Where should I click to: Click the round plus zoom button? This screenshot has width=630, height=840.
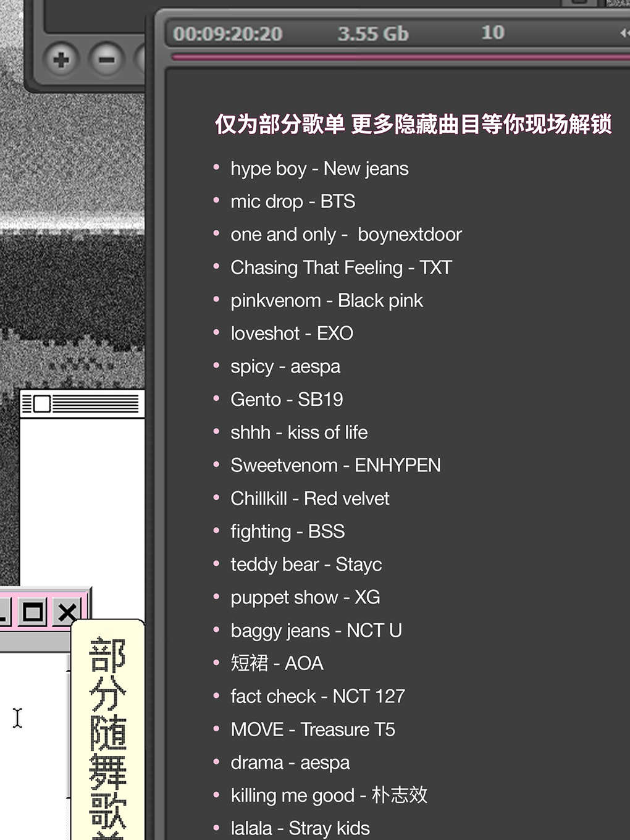coord(61,60)
